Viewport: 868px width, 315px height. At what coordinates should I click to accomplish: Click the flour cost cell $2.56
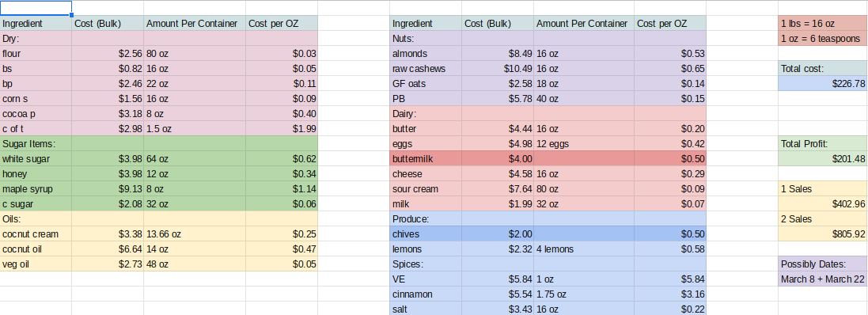tap(108, 54)
